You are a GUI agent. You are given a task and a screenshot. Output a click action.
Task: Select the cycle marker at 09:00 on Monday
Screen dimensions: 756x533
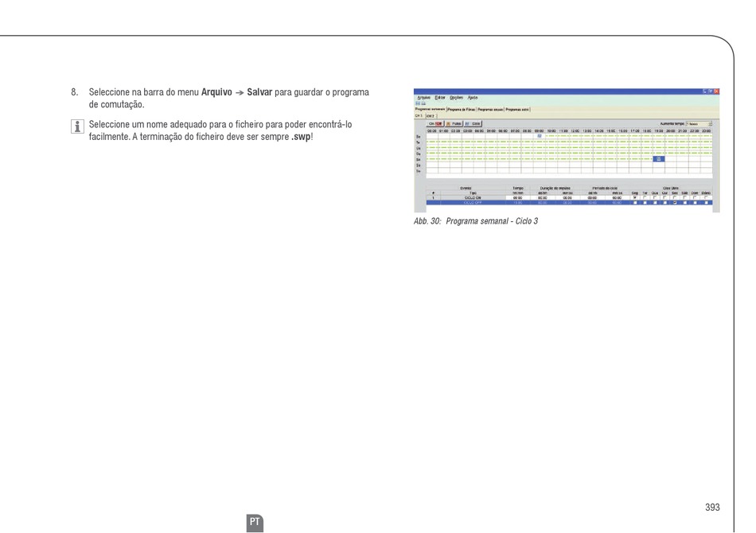pos(539,136)
